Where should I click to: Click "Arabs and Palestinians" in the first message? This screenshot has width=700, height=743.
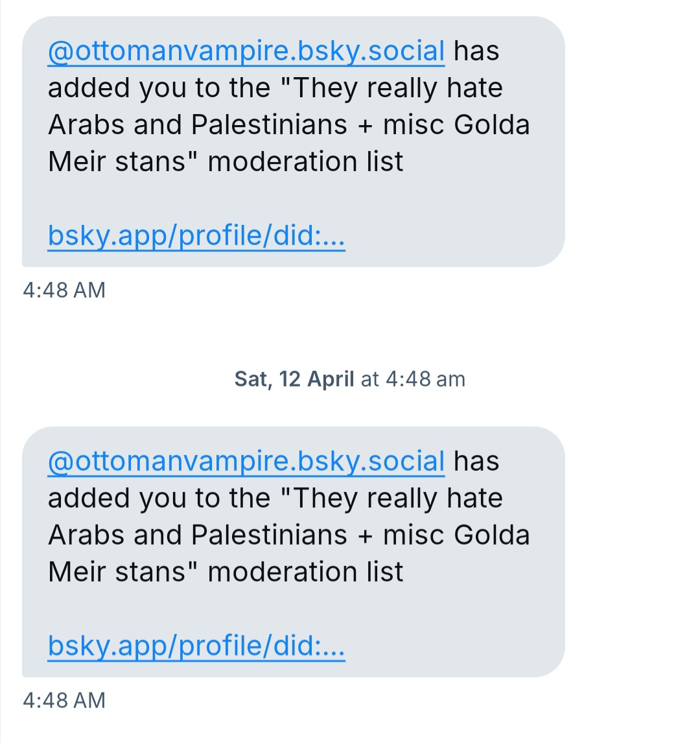click(198, 124)
